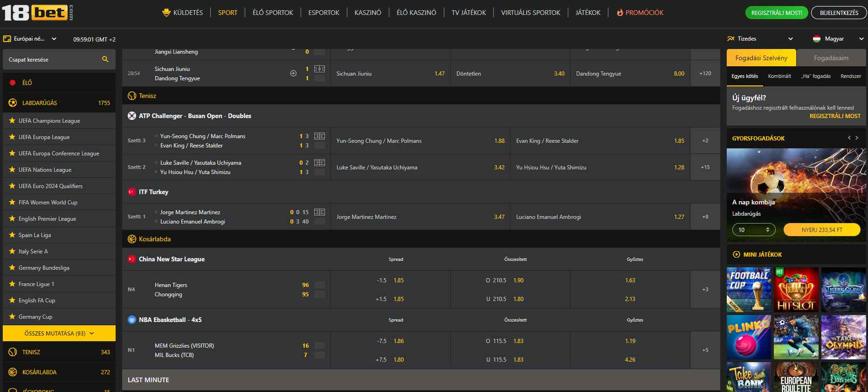Select the Rendszer bet type tab
The image size is (868, 392).
[x=851, y=76]
